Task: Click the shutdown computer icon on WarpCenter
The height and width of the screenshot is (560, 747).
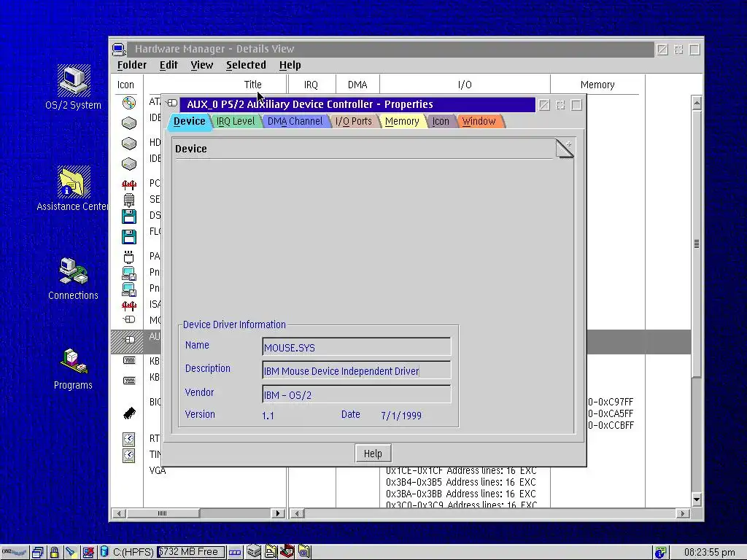Action: (88, 553)
